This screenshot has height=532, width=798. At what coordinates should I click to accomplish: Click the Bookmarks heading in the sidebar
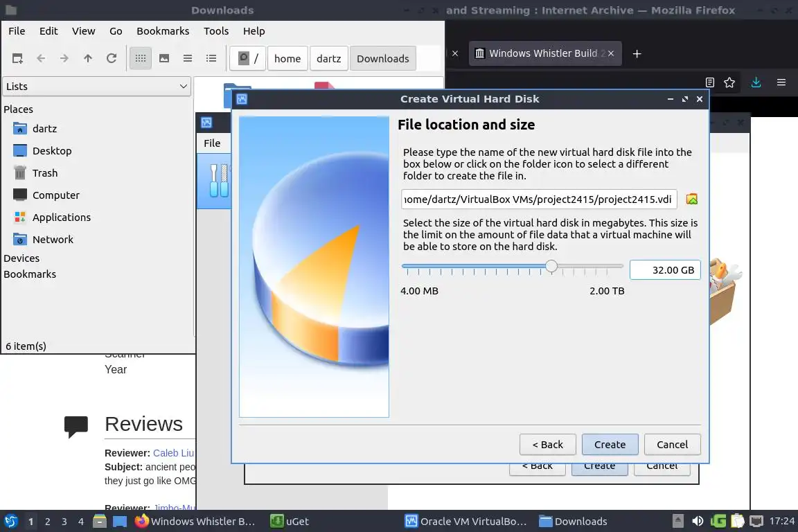point(30,274)
